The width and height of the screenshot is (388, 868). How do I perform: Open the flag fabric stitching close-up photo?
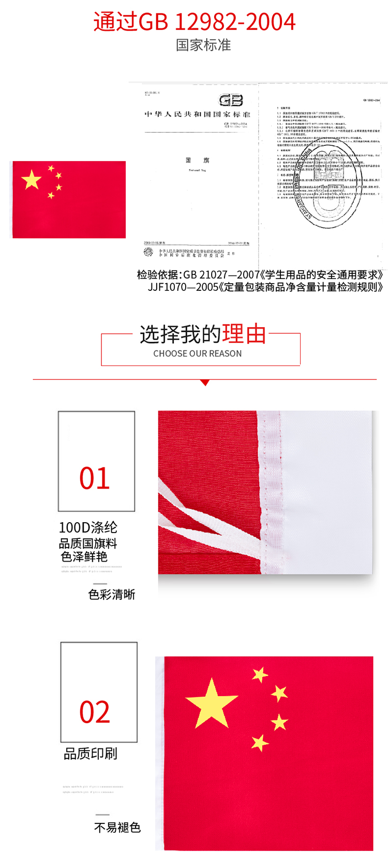click(x=265, y=493)
